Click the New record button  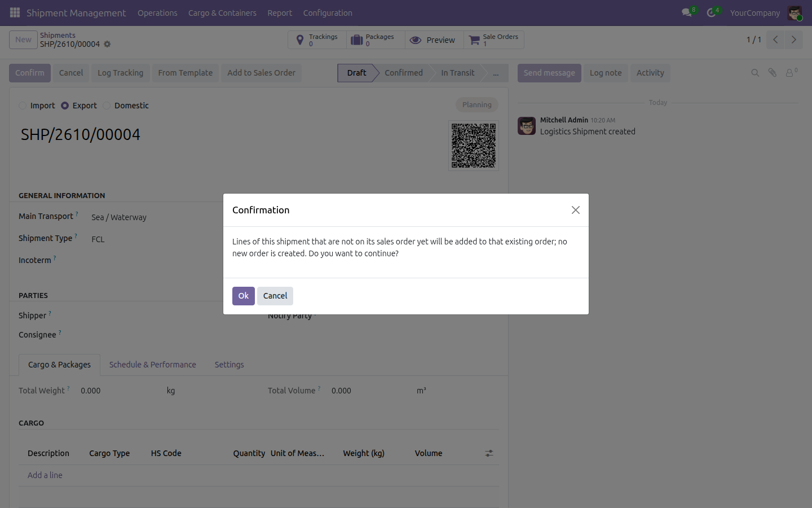(x=23, y=40)
